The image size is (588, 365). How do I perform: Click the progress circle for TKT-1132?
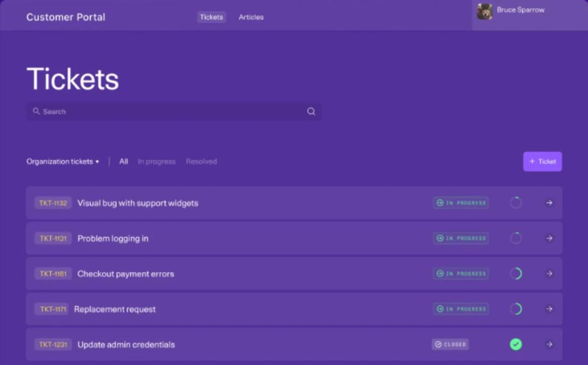coord(516,203)
